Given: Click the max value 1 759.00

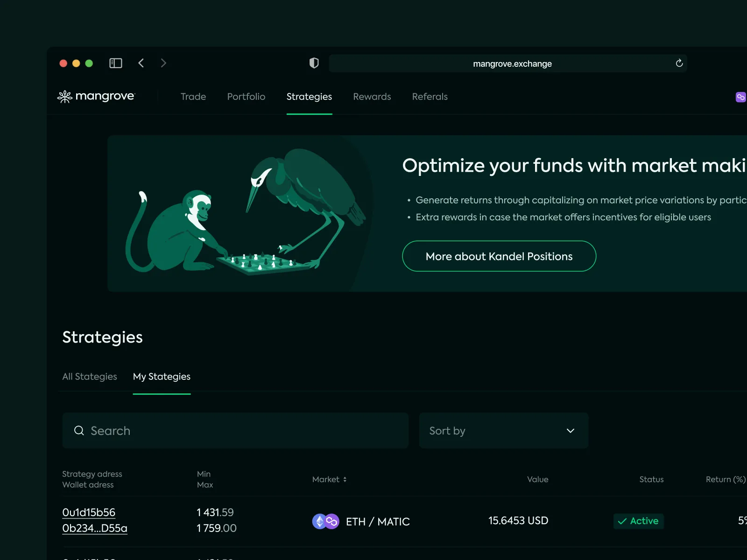Looking at the screenshot, I should 217,528.
